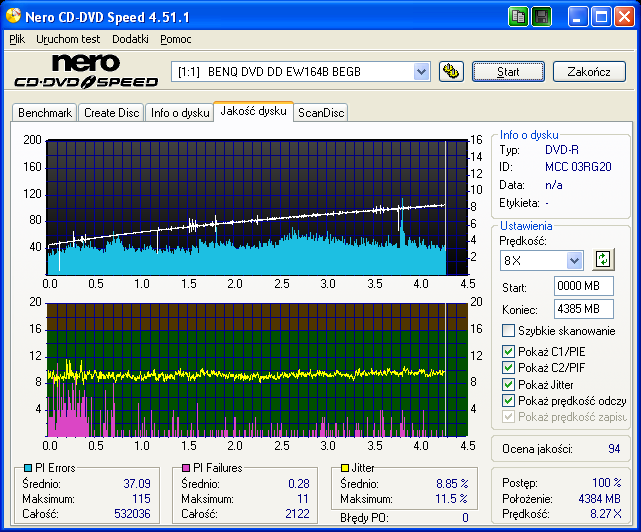The height and width of the screenshot is (532, 641).
Task: Toggle Szybkie skanowanie checkbox
Action: [x=508, y=330]
